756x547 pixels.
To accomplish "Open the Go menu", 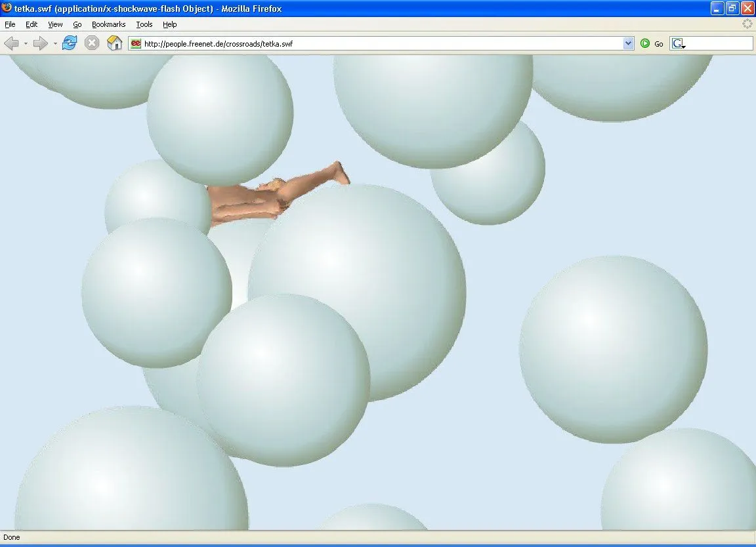I will (x=77, y=24).
